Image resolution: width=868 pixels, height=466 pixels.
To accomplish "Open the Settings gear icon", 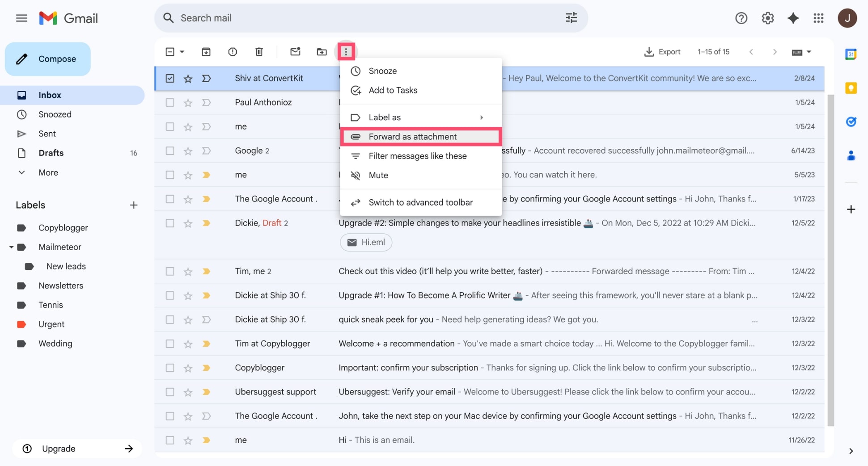I will 767,18.
